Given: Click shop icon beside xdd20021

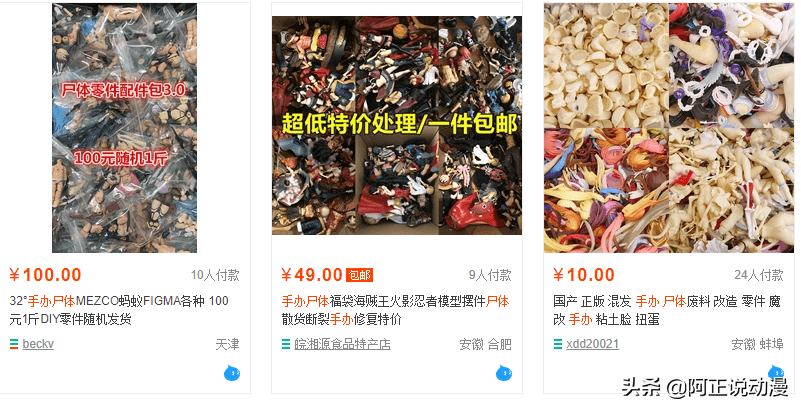Looking at the screenshot, I should (558, 345).
